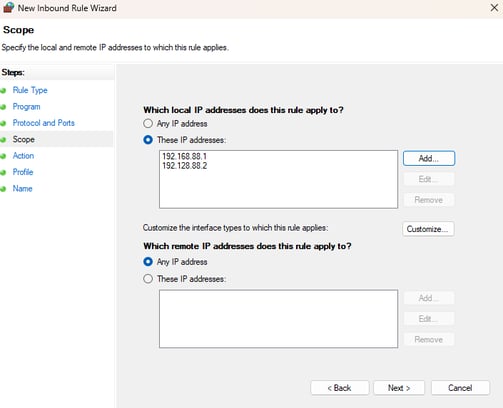
Task: Open Customize interface types dialog
Action: pyautogui.click(x=428, y=229)
